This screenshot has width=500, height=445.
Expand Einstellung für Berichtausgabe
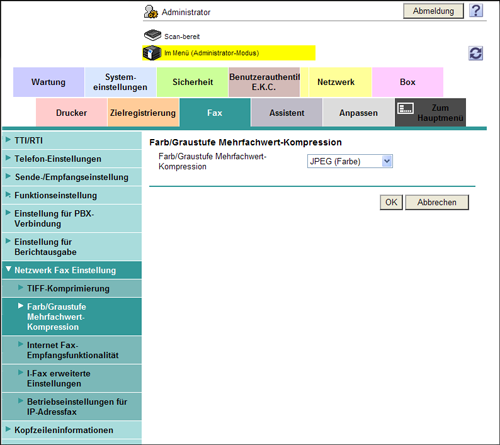point(72,247)
